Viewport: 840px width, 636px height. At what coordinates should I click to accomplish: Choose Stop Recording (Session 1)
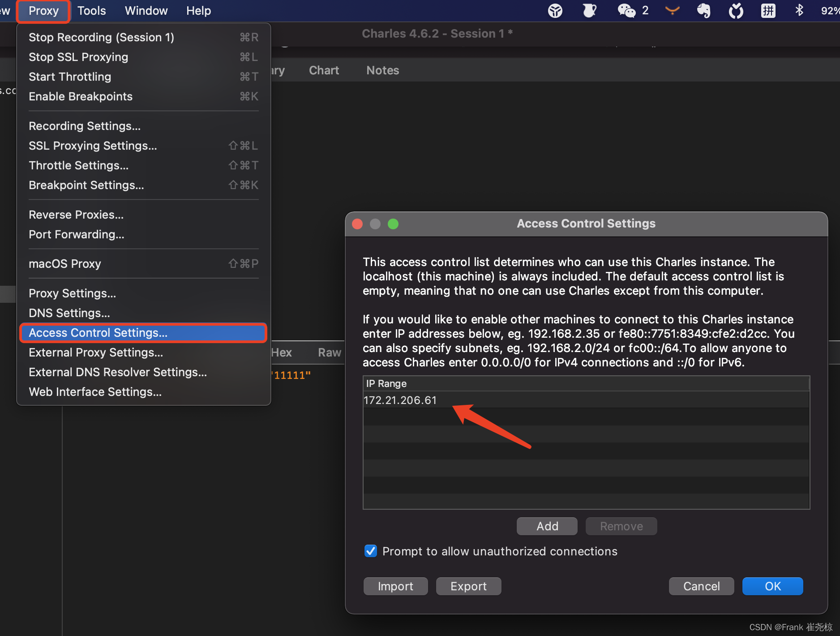(143, 37)
